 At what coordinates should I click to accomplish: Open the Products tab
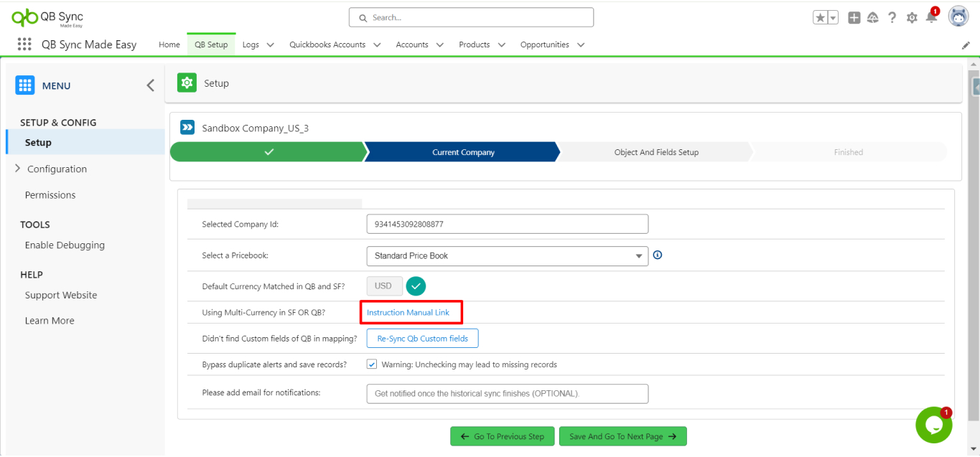point(475,44)
